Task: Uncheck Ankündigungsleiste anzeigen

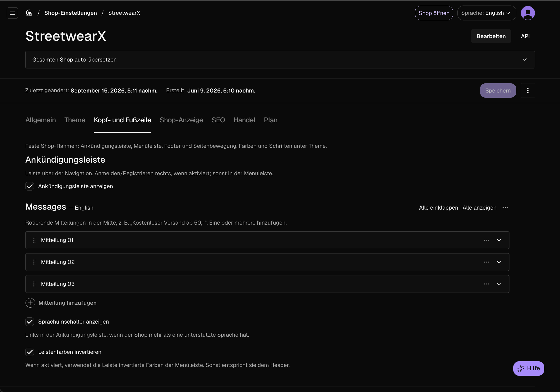Action: click(x=30, y=186)
